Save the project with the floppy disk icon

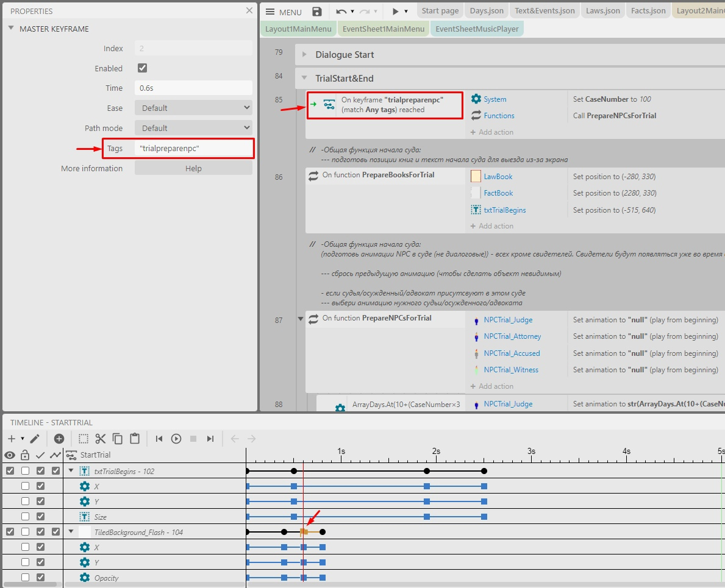[x=316, y=12]
